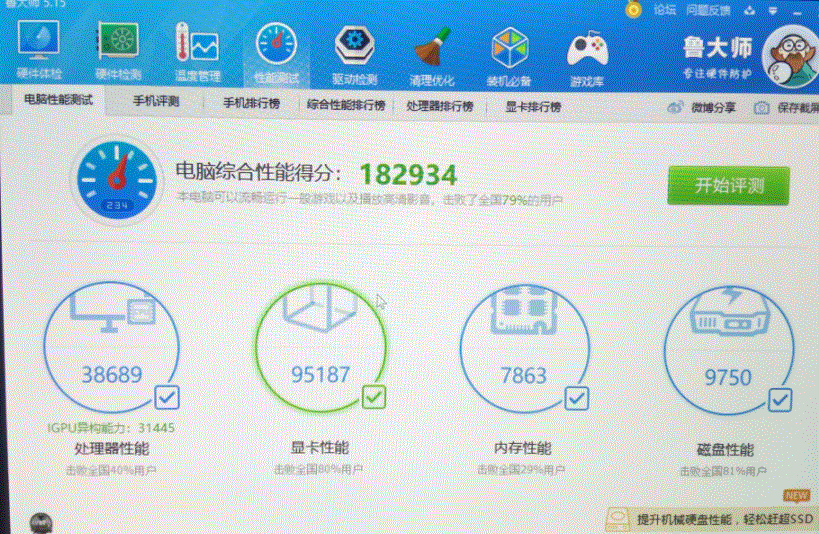This screenshot has width=819, height=534.
Task: Switch to 手机评测 tab
Action: [156, 101]
